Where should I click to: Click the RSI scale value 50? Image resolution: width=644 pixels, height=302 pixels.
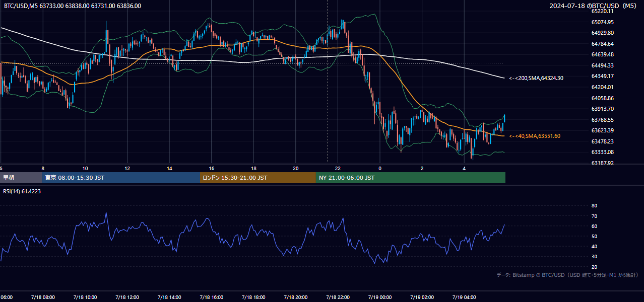tap(594, 236)
